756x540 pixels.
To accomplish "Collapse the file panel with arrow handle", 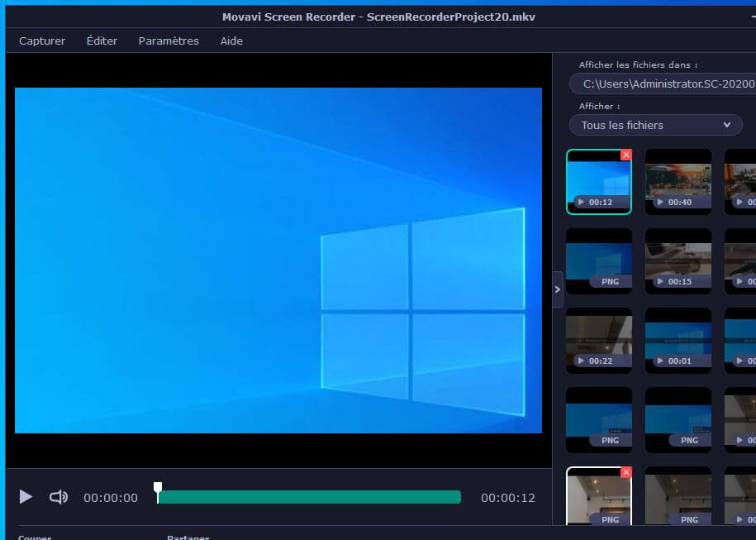I will click(x=558, y=289).
